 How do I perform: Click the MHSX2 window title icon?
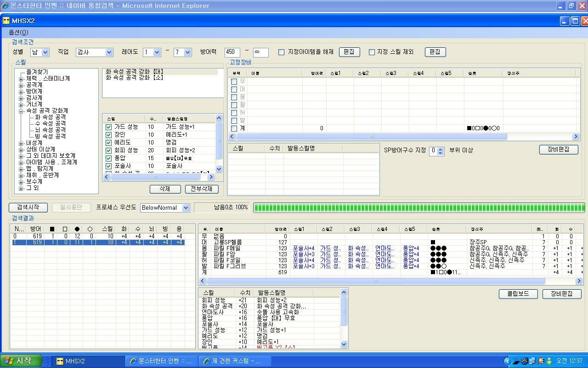click(x=6, y=21)
